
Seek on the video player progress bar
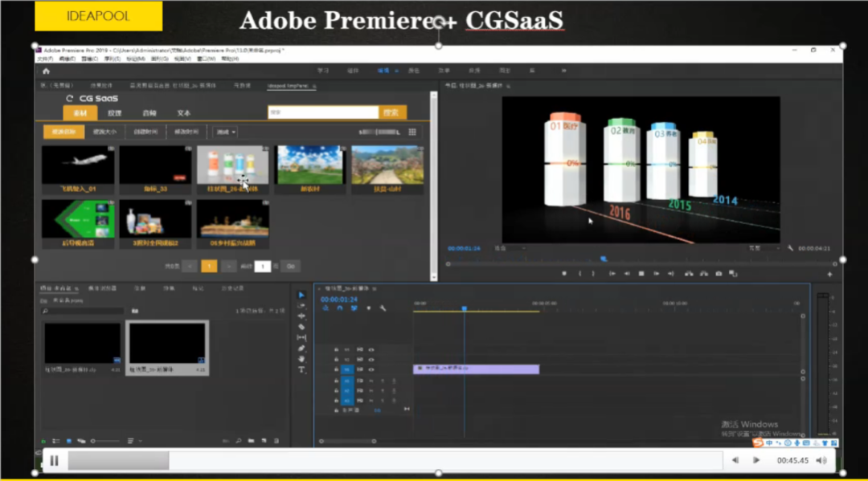point(395,460)
